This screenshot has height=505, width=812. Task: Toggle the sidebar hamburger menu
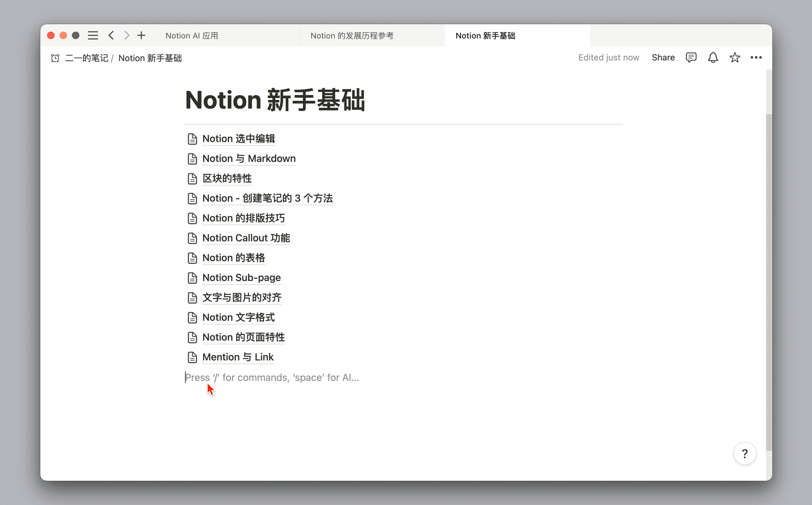tap(93, 35)
